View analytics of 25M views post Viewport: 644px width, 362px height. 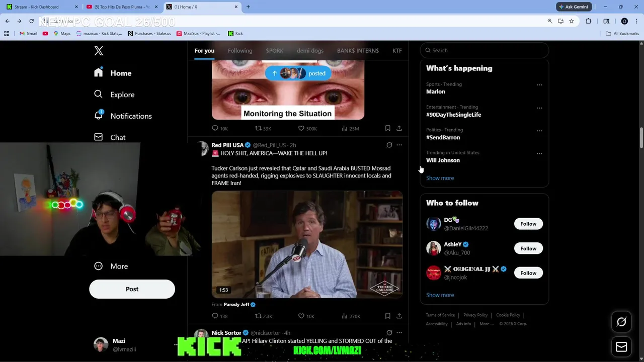350,128
